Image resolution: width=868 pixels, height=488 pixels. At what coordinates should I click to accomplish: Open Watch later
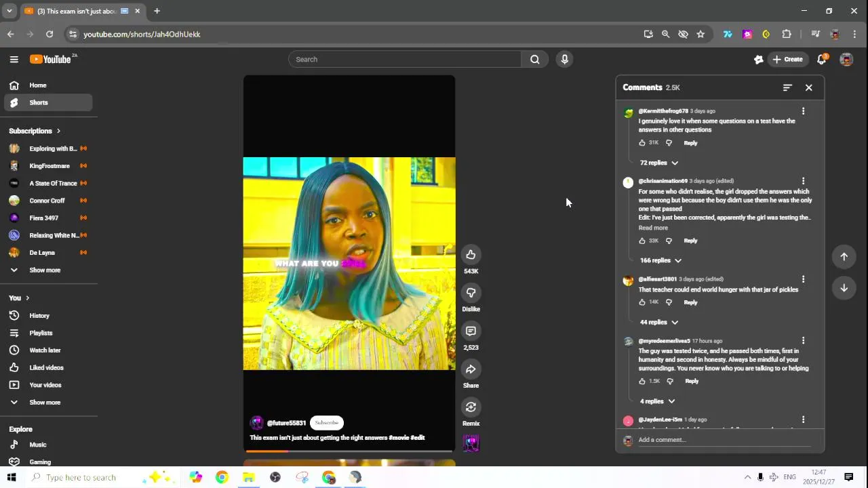tap(47, 350)
